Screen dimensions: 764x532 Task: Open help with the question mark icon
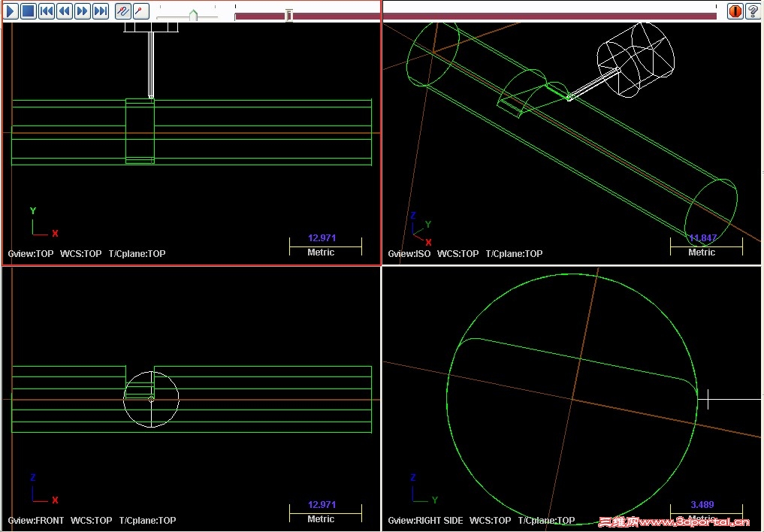coord(753,11)
